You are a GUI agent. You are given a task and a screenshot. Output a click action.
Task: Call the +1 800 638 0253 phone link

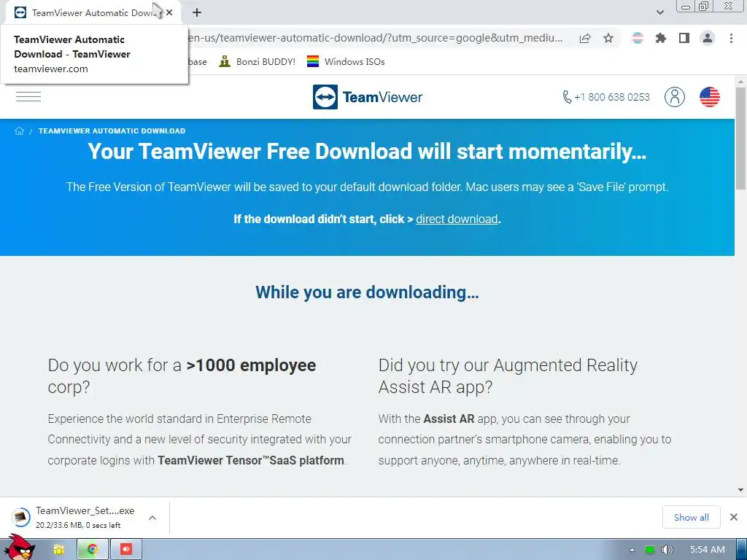[x=606, y=97]
